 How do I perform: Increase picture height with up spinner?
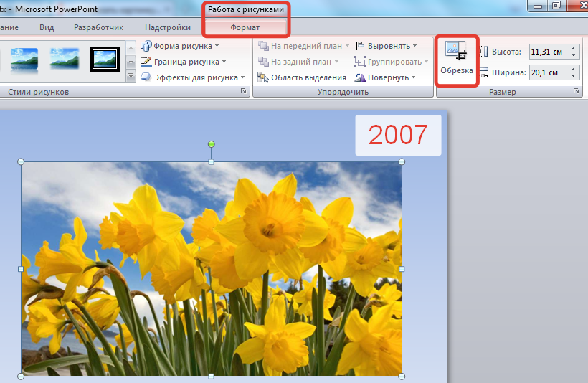(x=574, y=48)
